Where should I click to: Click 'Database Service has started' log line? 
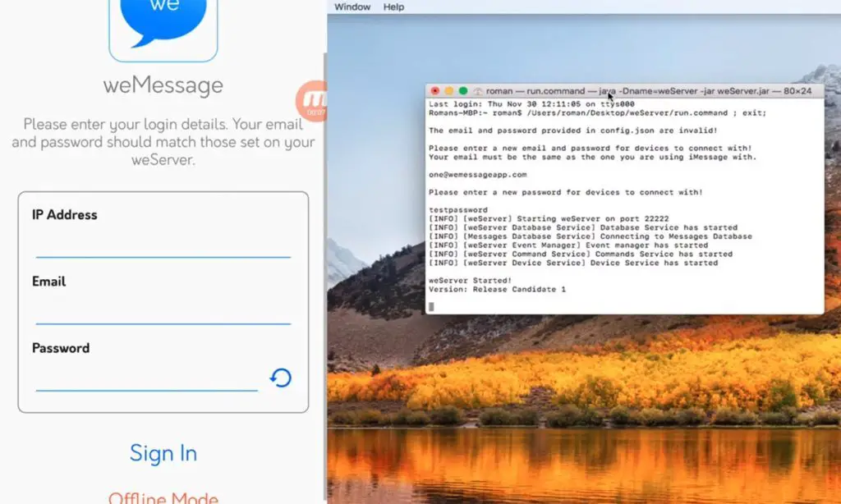coord(583,227)
